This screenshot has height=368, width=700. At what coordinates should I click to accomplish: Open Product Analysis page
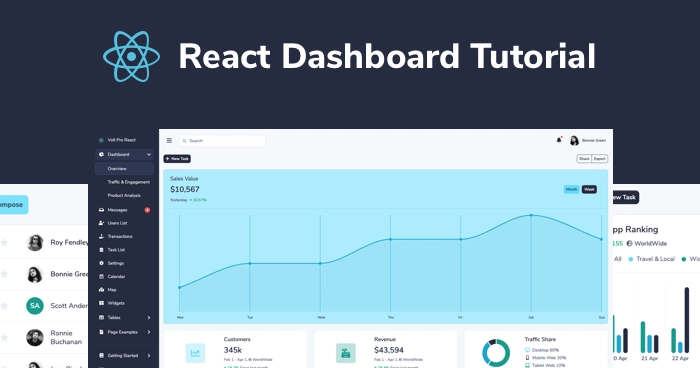124,196
